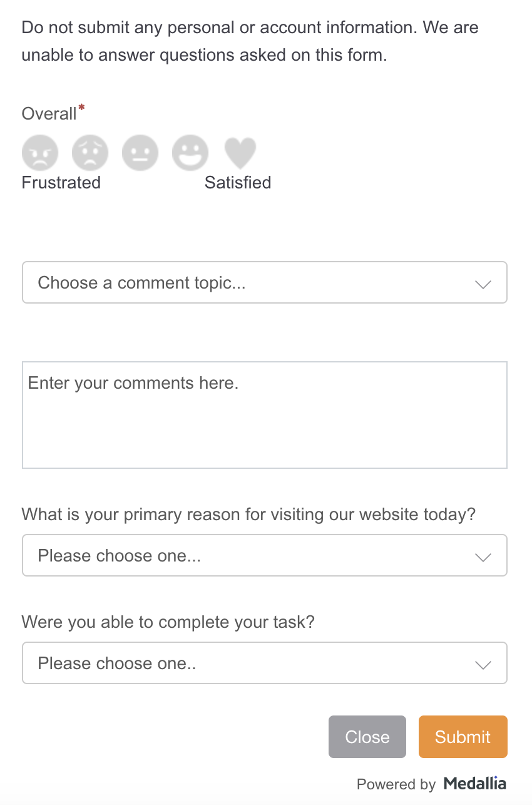Pick the neutral face rating
The width and height of the screenshot is (532, 805).
[140, 153]
